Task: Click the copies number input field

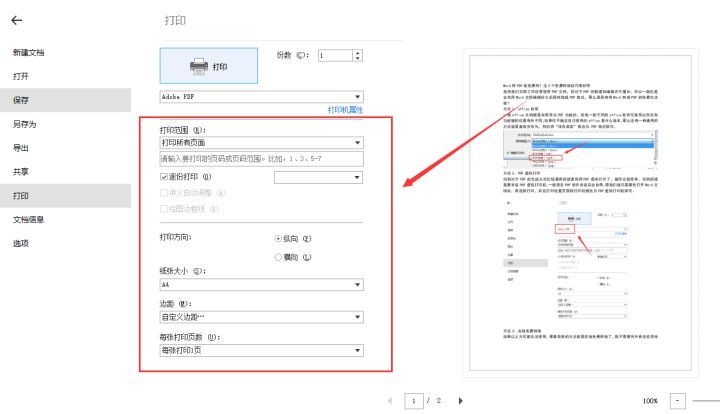Action: [x=336, y=56]
